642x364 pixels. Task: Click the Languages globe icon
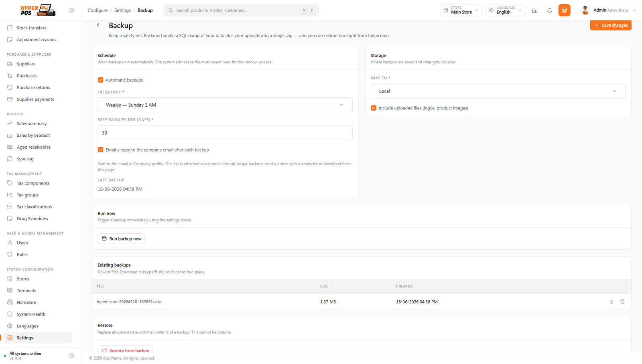click(x=10, y=326)
